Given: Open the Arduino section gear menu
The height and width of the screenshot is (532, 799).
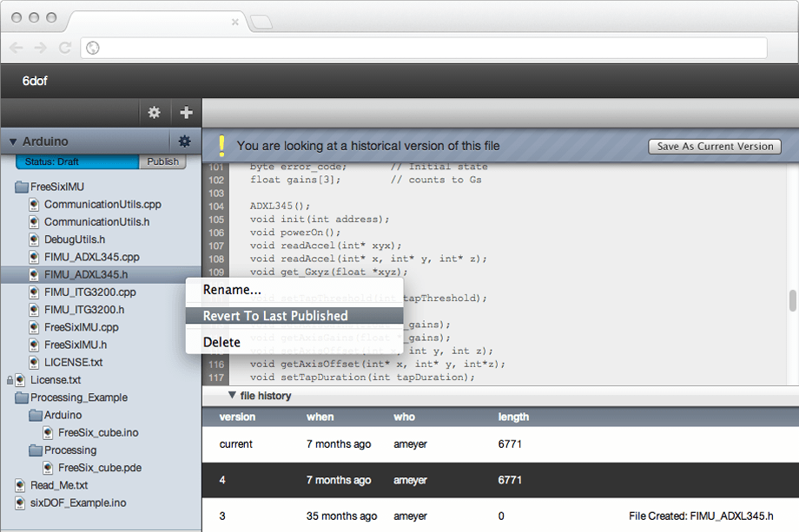Looking at the screenshot, I should point(184,141).
